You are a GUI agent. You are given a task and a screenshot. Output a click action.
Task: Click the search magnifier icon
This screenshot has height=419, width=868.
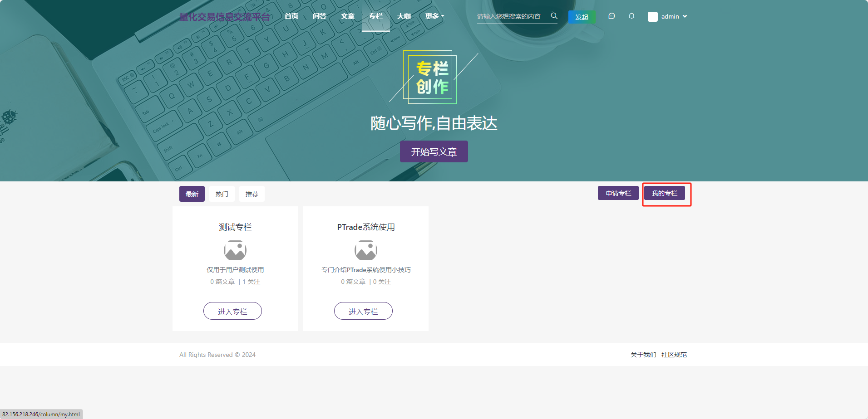pyautogui.click(x=554, y=16)
